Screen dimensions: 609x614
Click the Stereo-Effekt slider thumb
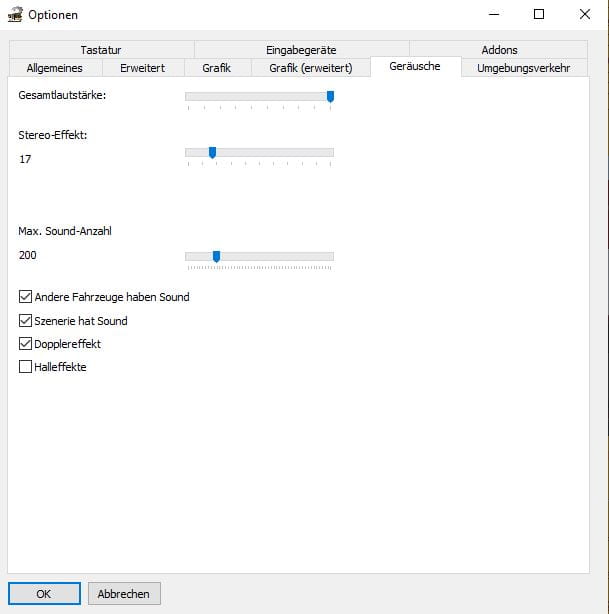[212, 152]
